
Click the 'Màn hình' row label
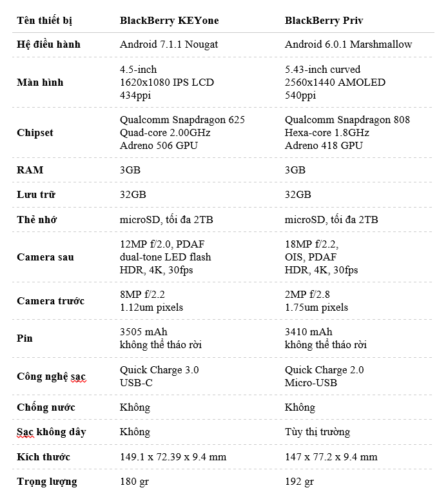click(x=40, y=83)
